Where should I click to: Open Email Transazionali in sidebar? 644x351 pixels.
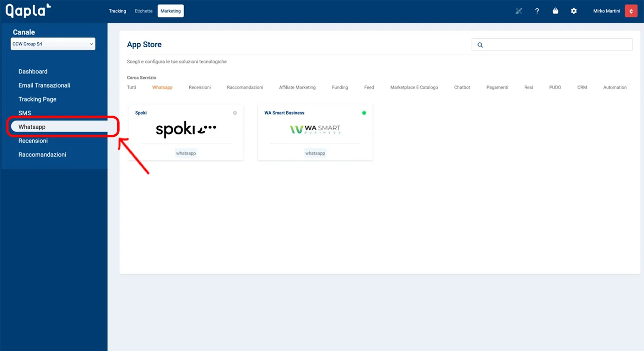pos(44,85)
